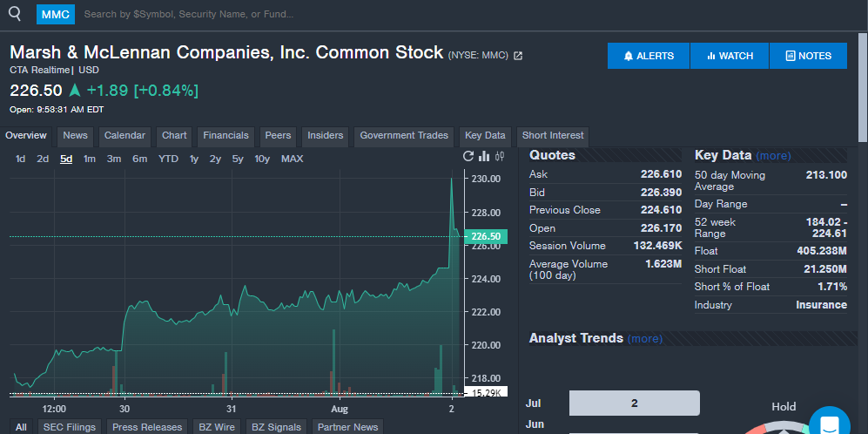Filter news by Press Releases

[x=147, y=427]
